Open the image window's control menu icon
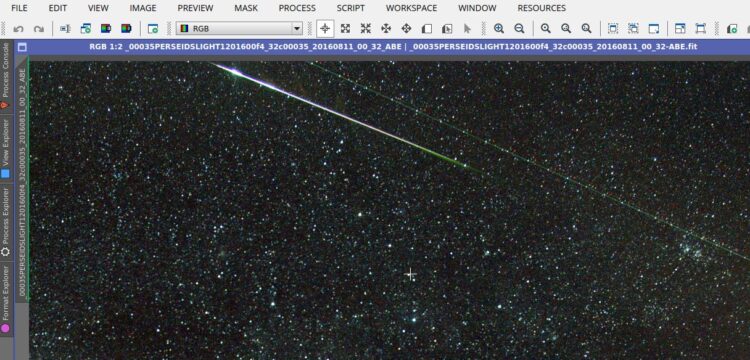 [22, 47]
